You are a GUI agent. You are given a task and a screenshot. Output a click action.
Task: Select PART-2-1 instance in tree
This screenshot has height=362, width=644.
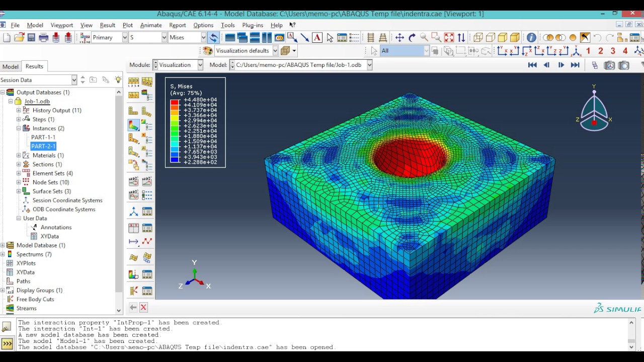[43, 146]
